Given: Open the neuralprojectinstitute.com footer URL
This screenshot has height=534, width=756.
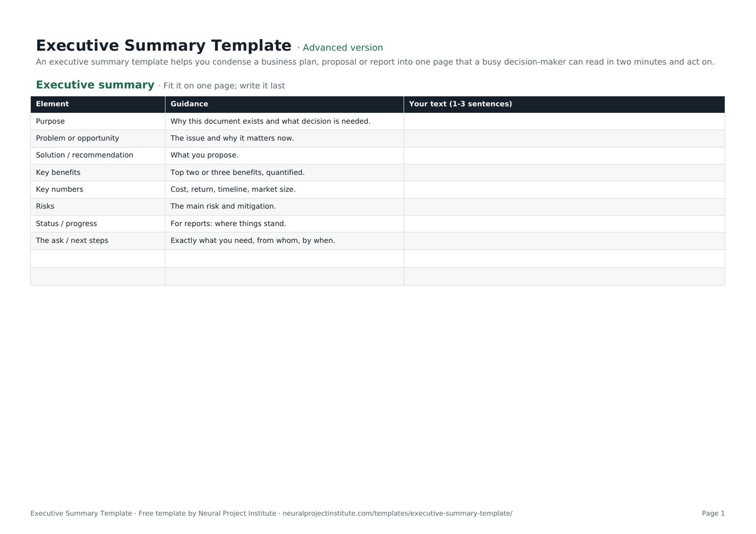Looking at the screenshot, I should click(397, 513).
